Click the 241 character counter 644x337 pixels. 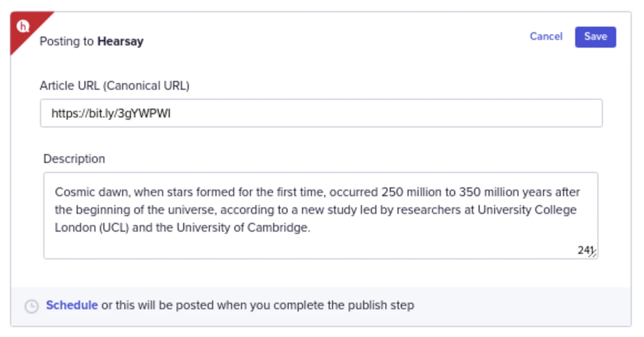[x=584, y=250]
